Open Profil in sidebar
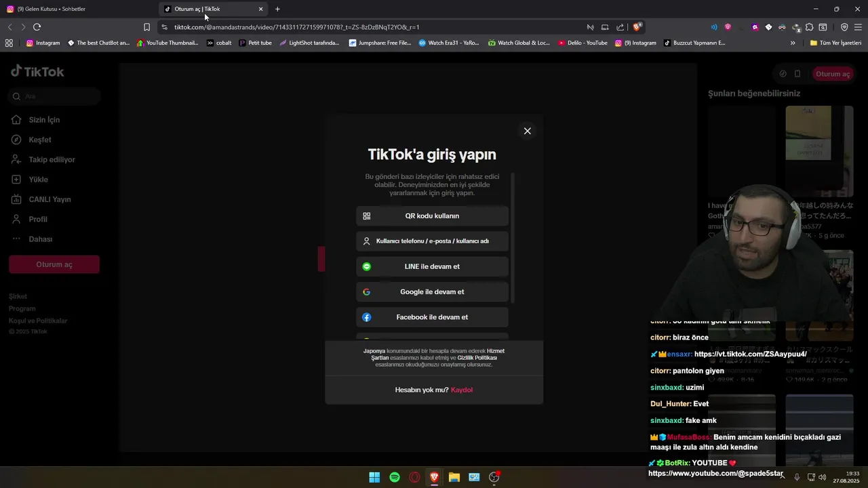868x488 pixels. point(38,220)
